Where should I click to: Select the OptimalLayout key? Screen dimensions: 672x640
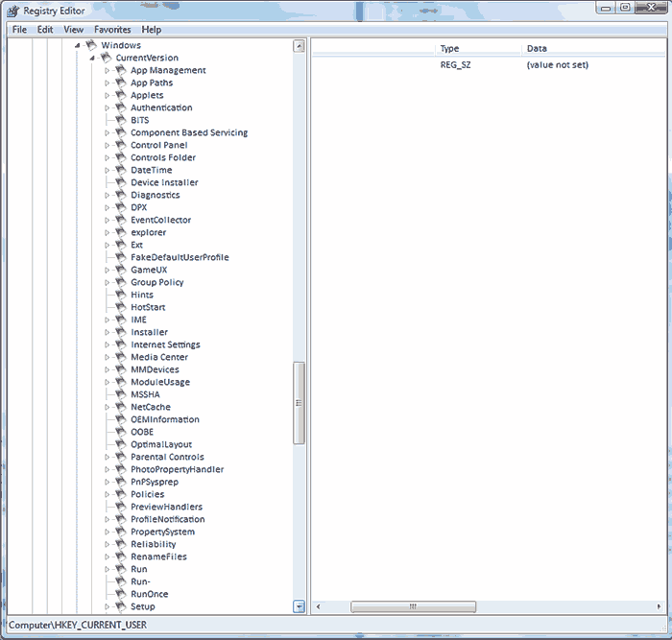161,444
